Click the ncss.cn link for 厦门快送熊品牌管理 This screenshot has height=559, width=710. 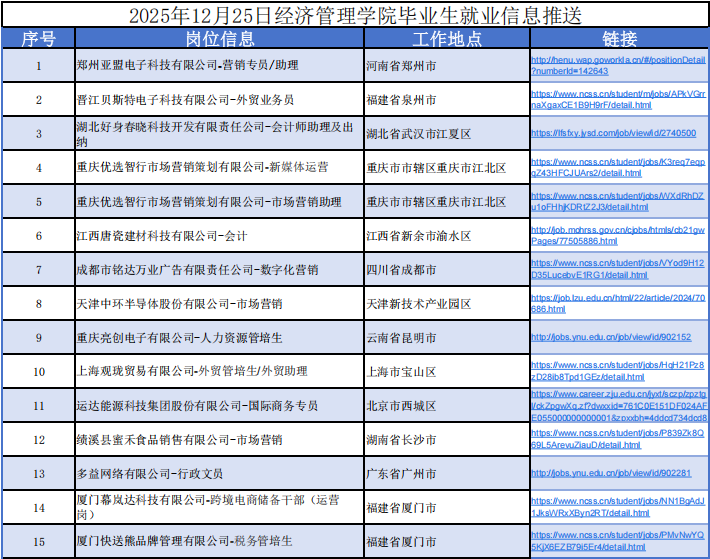point(617,541)
